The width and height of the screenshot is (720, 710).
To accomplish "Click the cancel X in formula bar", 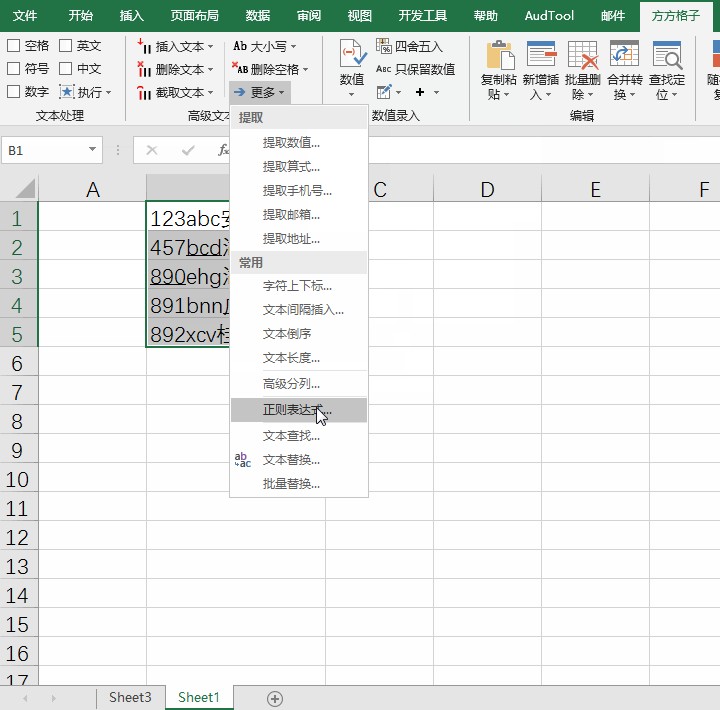I will click(x=152, y=150).
